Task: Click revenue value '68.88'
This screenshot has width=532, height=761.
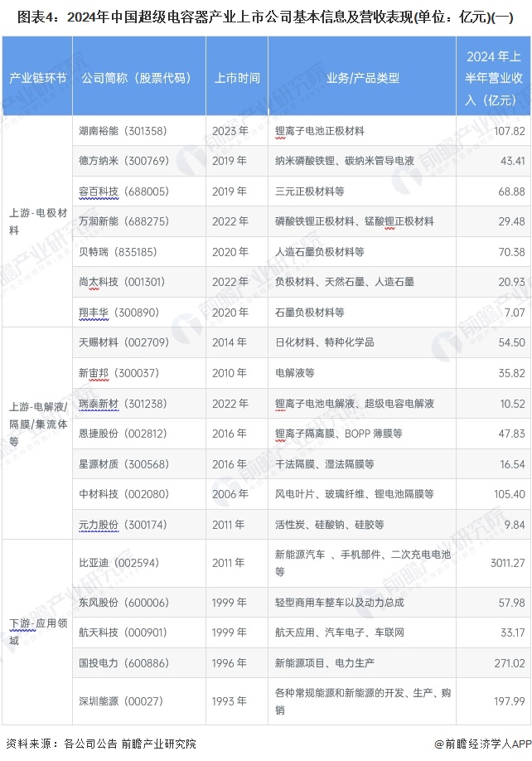Action: tap(511, 191)
